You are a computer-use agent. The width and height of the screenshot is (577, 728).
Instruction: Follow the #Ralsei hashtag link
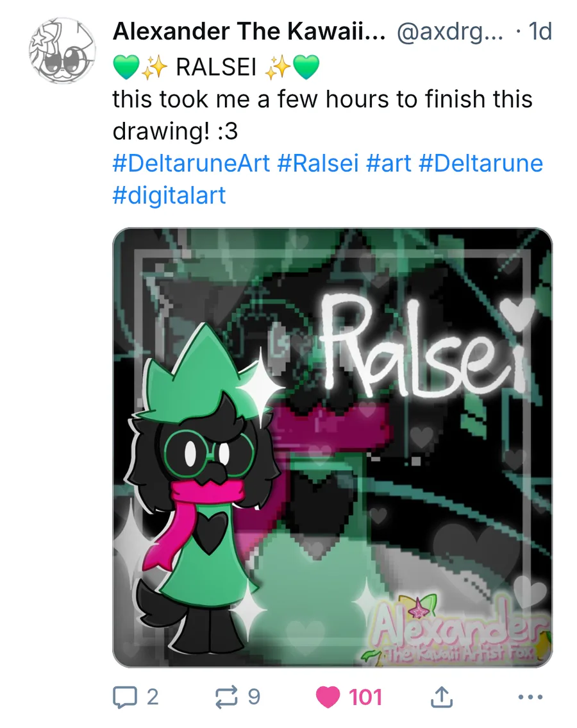pos(318,164)
